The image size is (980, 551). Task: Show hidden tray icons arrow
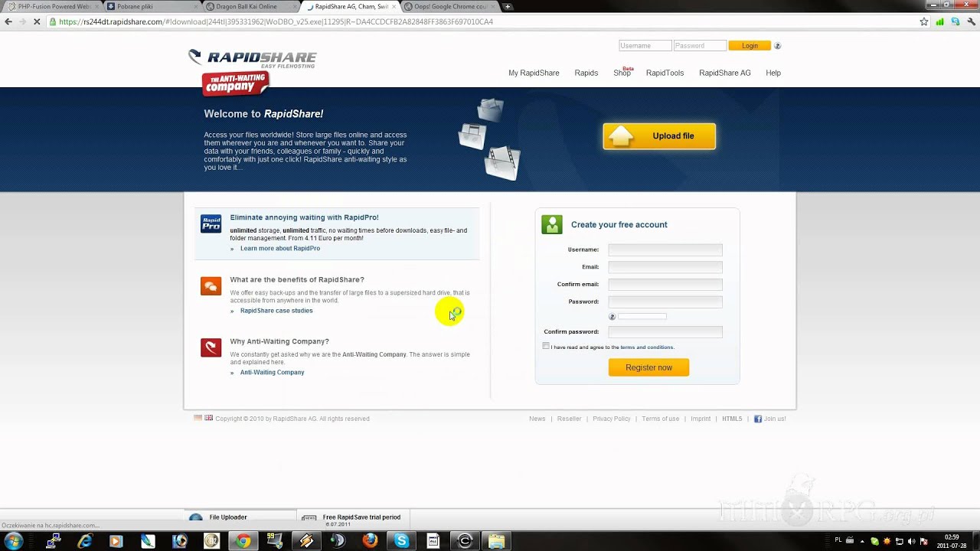[861, 541]
